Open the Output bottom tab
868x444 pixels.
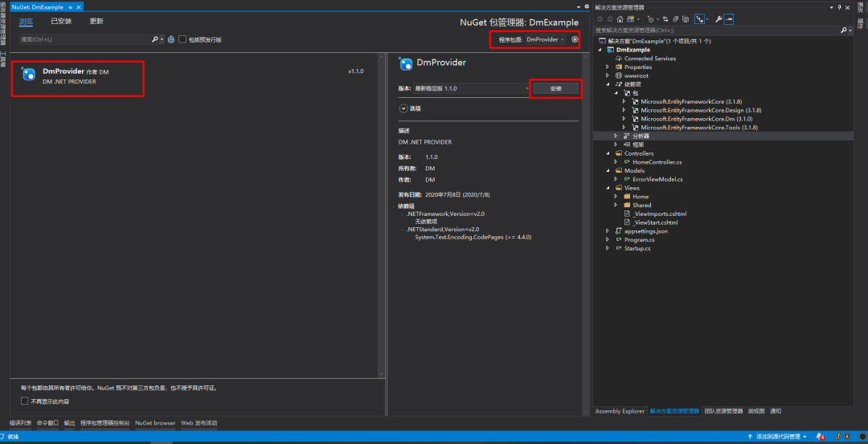[x=69, y=423]
